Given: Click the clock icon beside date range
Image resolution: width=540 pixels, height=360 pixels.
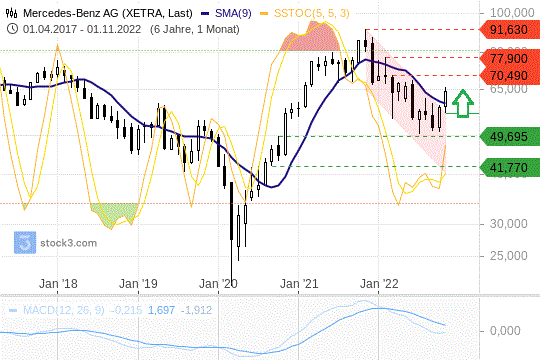Looking at the screenshot, I should 12,29.
